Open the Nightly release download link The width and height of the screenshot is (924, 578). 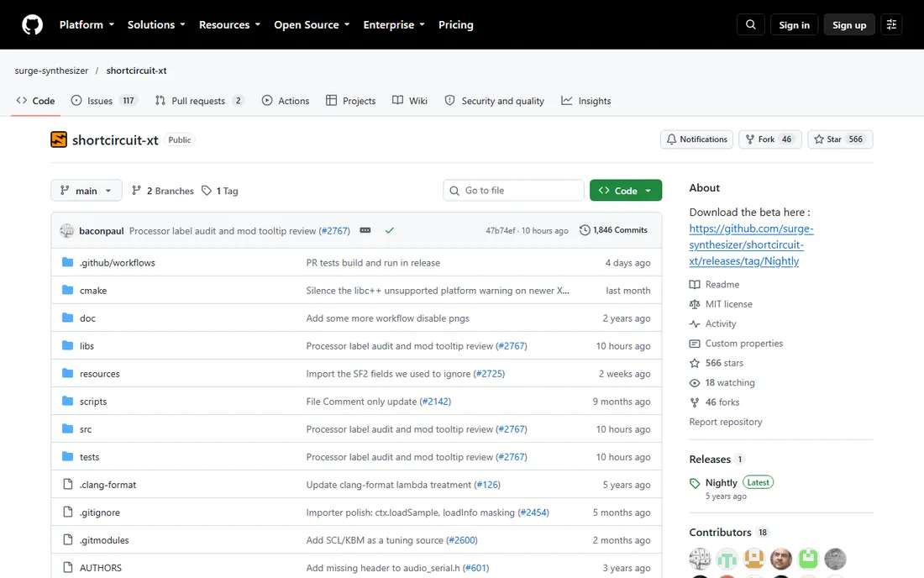751,244
